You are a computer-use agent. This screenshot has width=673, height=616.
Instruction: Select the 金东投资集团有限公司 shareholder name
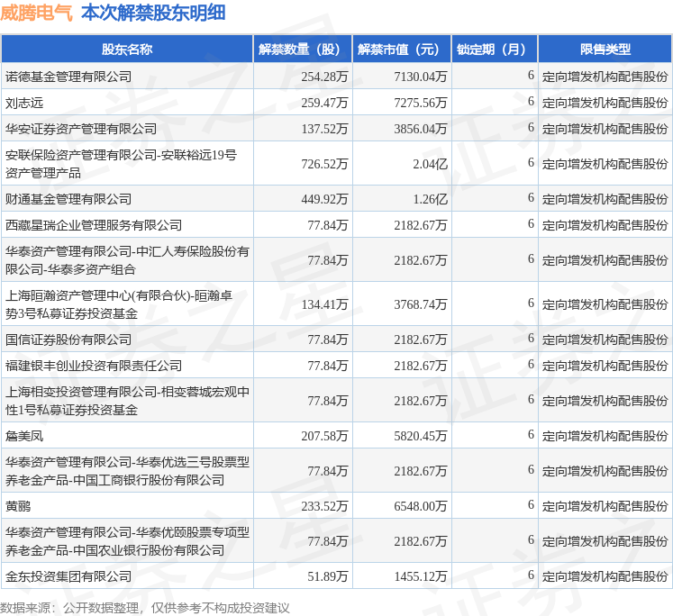click(68, 577)
